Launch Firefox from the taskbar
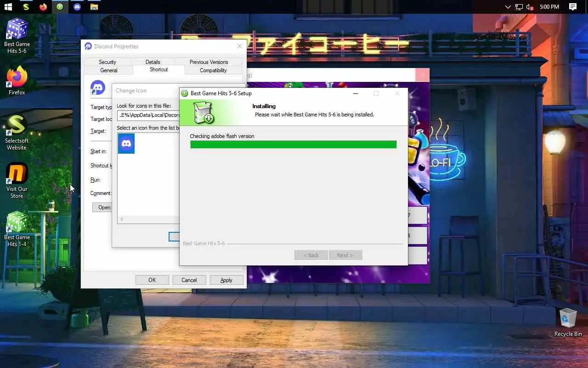The width and height of the screenshot is (588, 368). coord(43,7)
